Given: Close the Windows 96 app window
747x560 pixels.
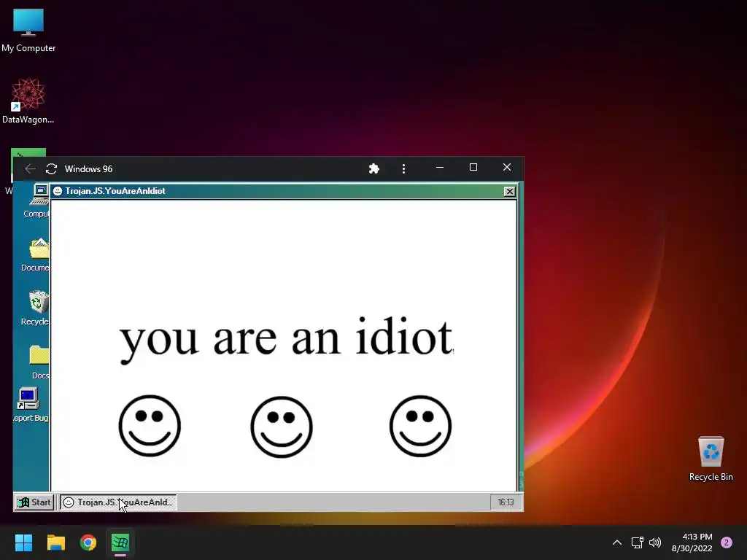Looking at the screenshot, I should [507, 168].
